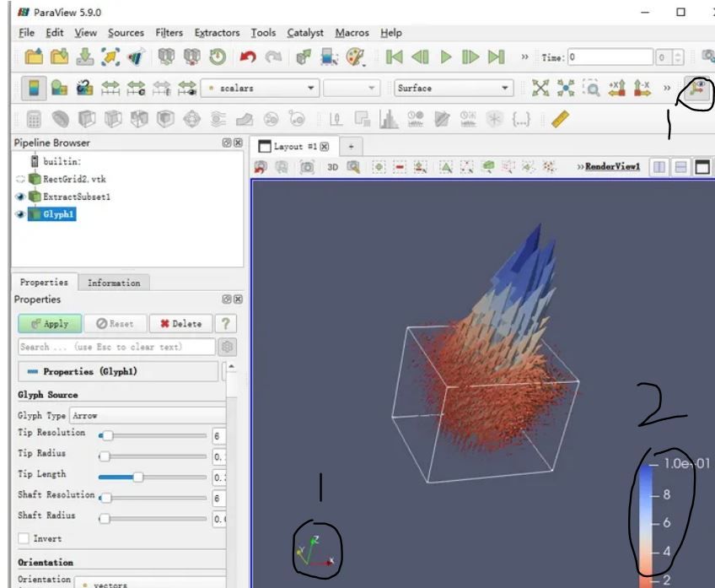Viewport: 715px width, 588px height.
Task: Split the view horizontally in the layout
Action: tap(659, 167)
